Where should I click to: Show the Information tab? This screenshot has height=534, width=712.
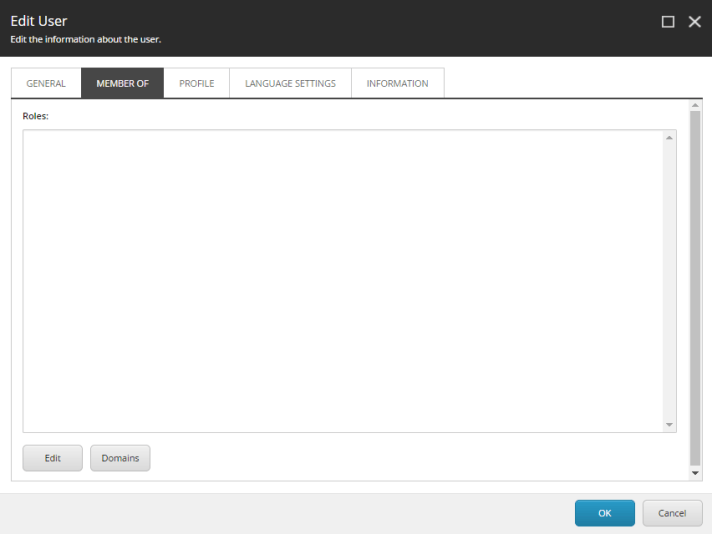click(x=397, y=83)
